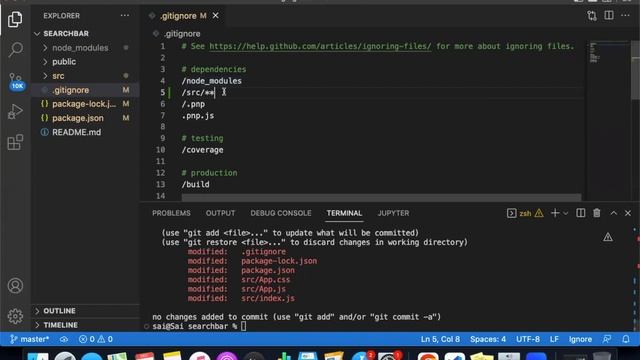The width and height of the screenshot is (640, 360).
Task: Expand the node_modules folder
Action: point(86,48)
